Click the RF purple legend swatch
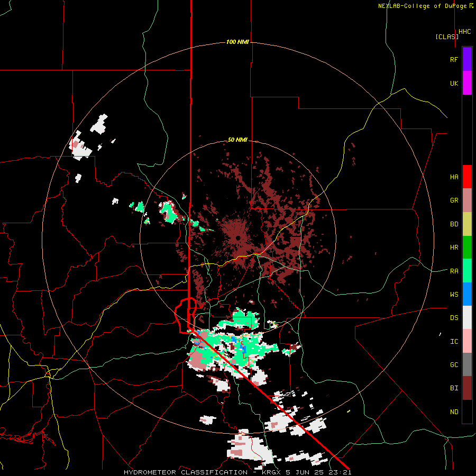 pos(467,59)
